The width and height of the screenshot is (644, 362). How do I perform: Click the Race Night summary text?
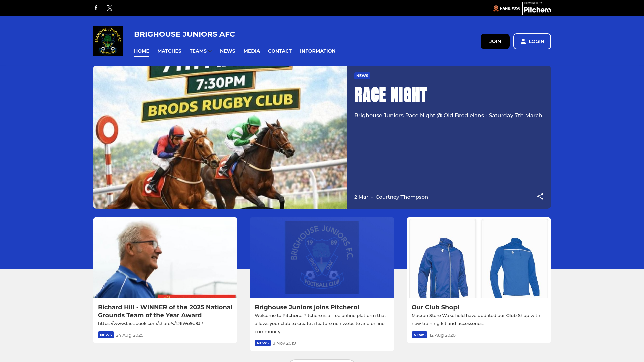(449, 115)
